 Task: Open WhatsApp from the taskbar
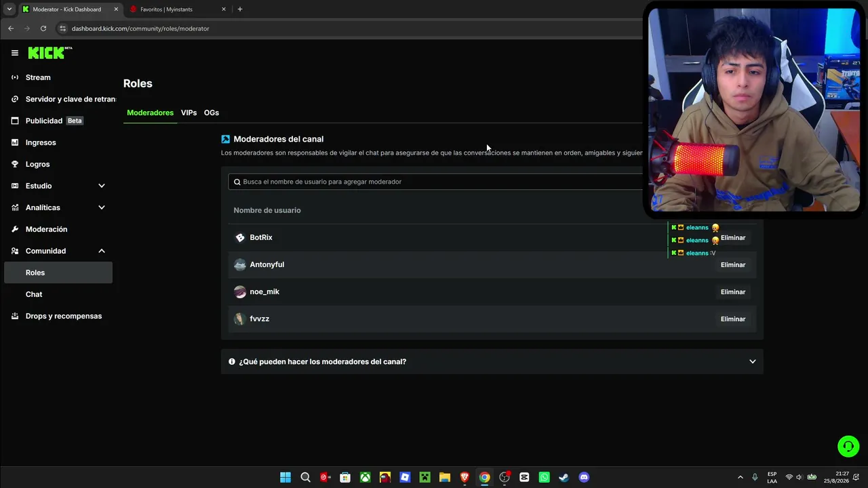544,477
